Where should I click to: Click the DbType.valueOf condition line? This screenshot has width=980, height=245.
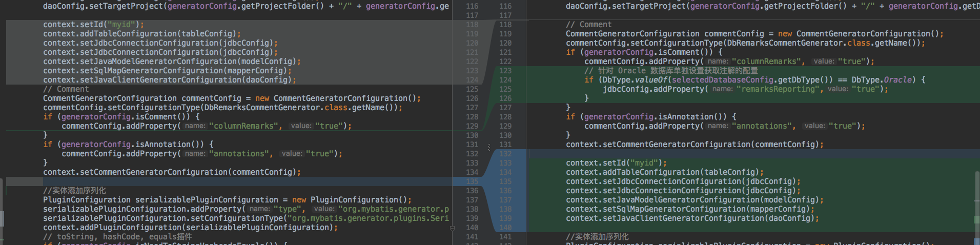[x=754, y=80]
